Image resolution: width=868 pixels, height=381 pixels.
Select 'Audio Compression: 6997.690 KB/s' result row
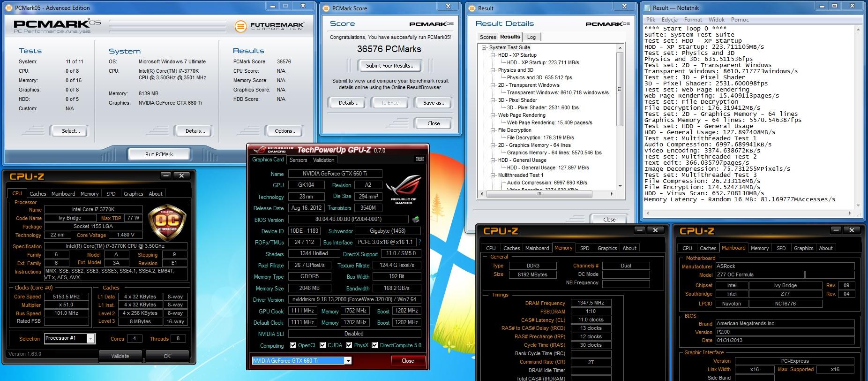tap(547, 183)
